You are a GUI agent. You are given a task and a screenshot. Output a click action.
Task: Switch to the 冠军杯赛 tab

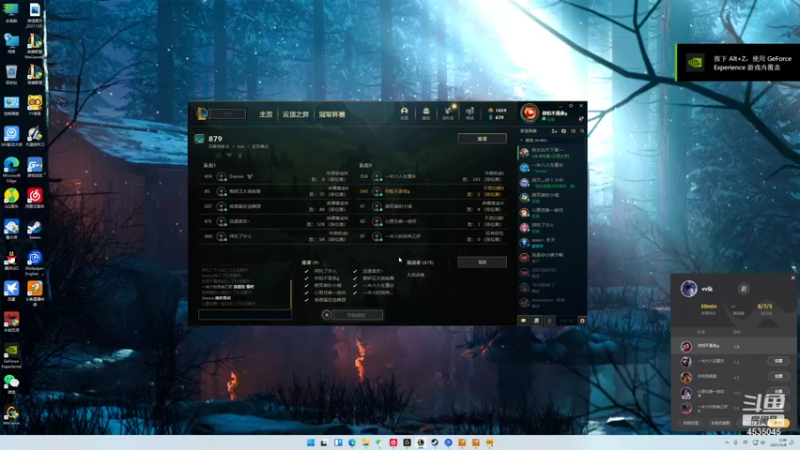pyautogui.click(x=332, y=114)
